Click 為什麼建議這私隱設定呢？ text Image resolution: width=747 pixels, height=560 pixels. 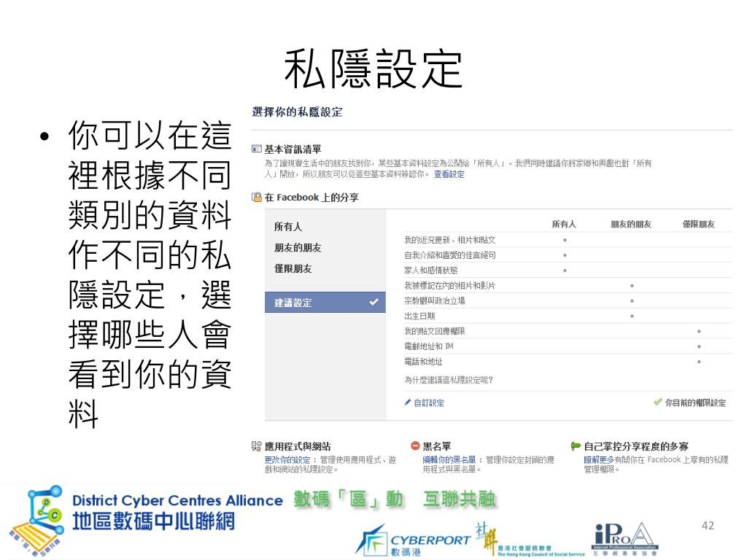coord(449,380)
